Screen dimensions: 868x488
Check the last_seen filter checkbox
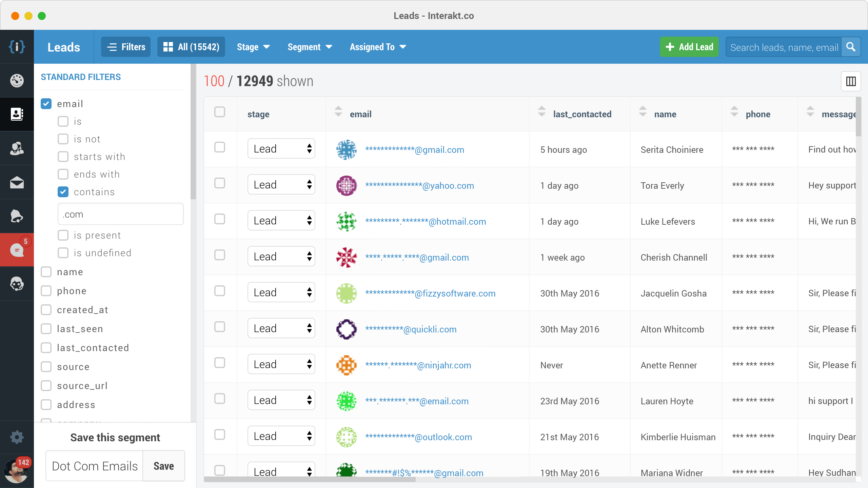46,329
